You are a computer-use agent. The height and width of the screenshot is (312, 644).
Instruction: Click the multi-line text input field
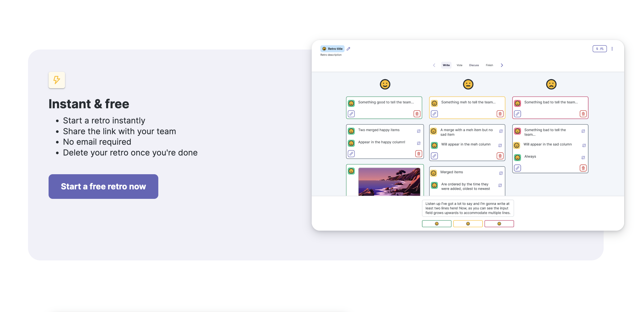click(x=467, y=208)
